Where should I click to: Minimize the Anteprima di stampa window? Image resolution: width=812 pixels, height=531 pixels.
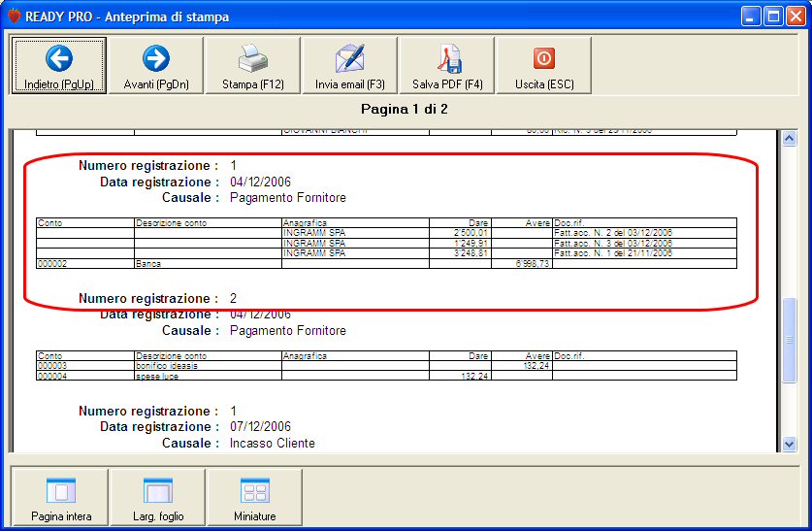point(750,17)
